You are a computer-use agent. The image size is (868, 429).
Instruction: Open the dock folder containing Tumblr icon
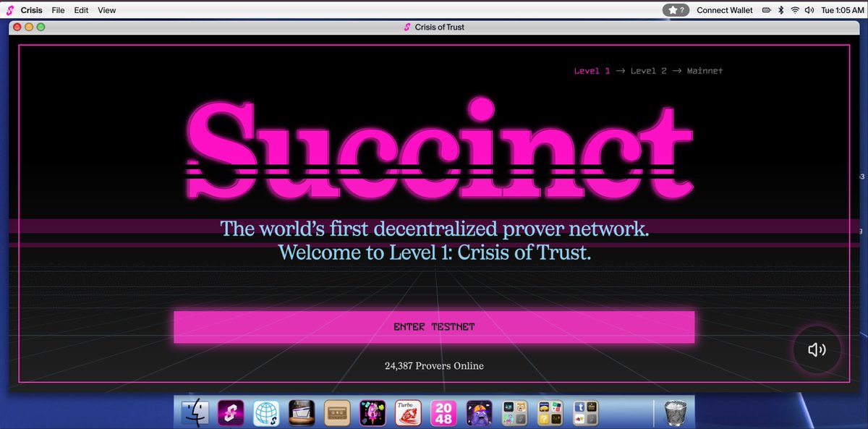point(585,412)
